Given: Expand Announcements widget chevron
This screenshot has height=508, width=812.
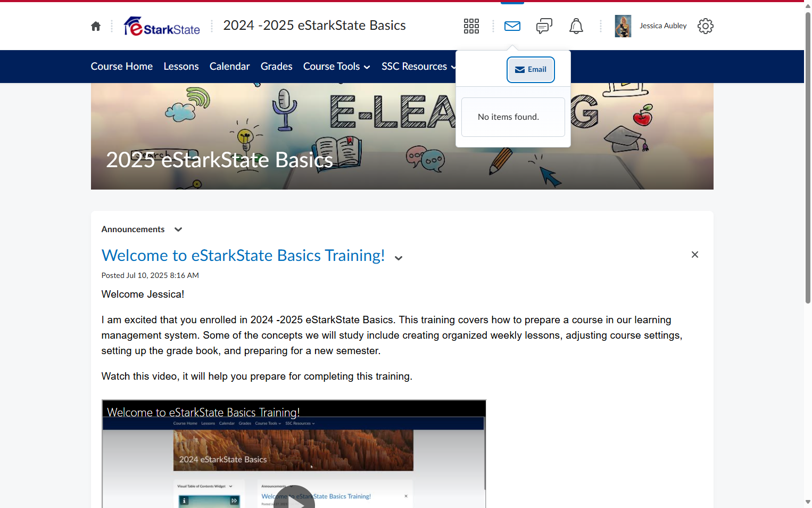Looking at the screenshot, I should coord(178,230).
